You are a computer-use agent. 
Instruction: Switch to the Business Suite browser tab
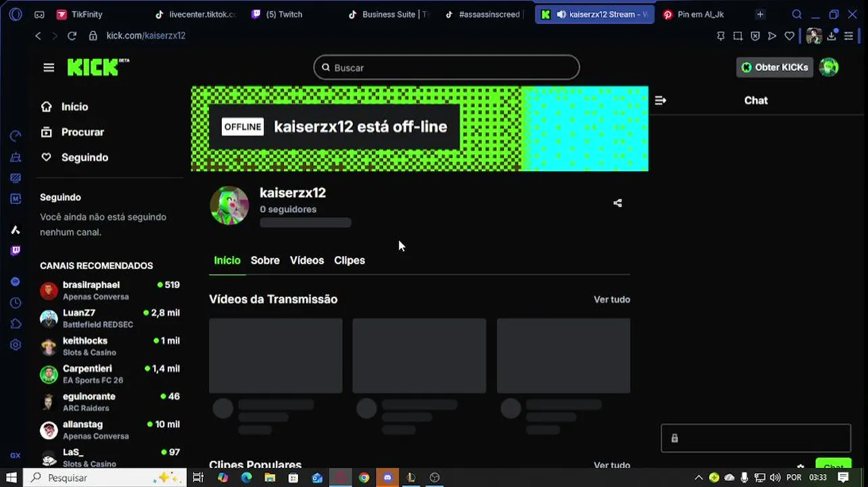(x=389, y=14)
